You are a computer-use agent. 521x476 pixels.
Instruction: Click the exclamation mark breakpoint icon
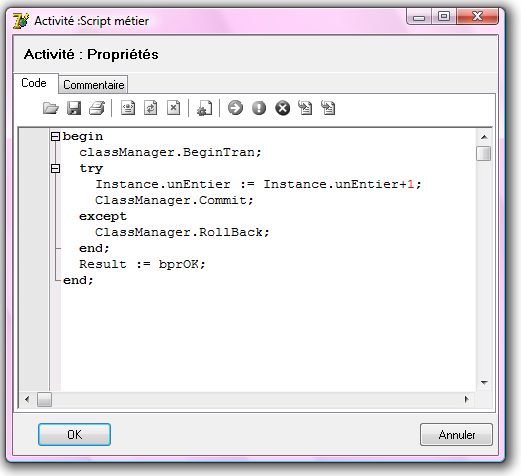(x=259, y=108)
